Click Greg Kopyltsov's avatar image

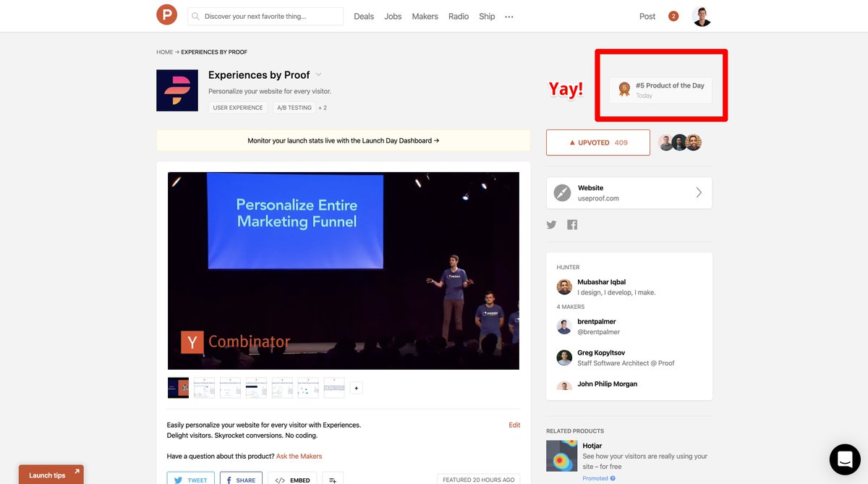(x=564, y=357)
